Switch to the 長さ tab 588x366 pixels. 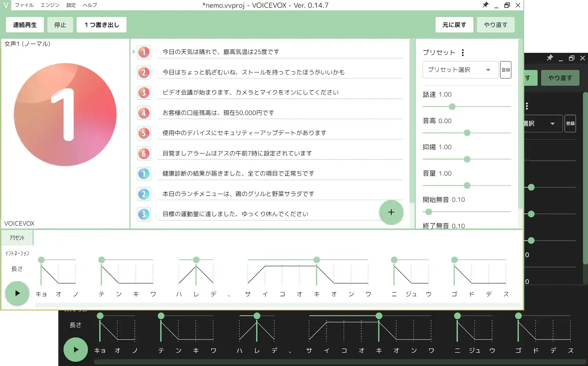[17, 269]
